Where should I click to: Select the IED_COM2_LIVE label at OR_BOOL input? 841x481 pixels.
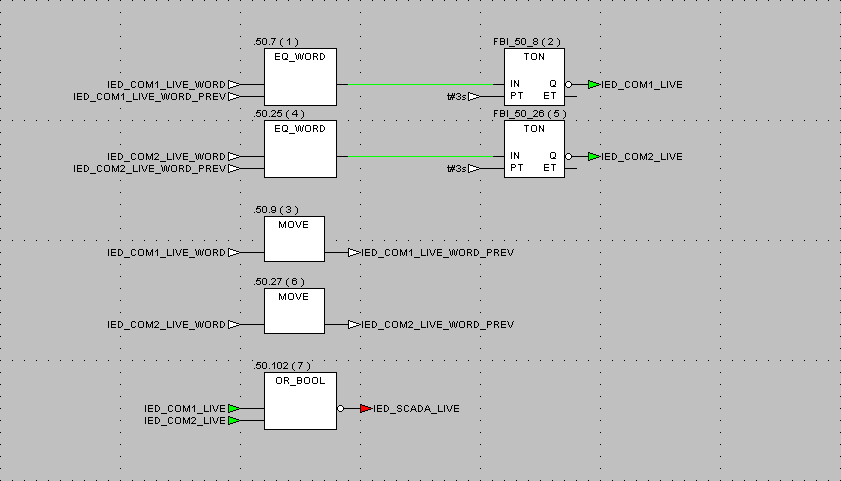tap(185, 421)
